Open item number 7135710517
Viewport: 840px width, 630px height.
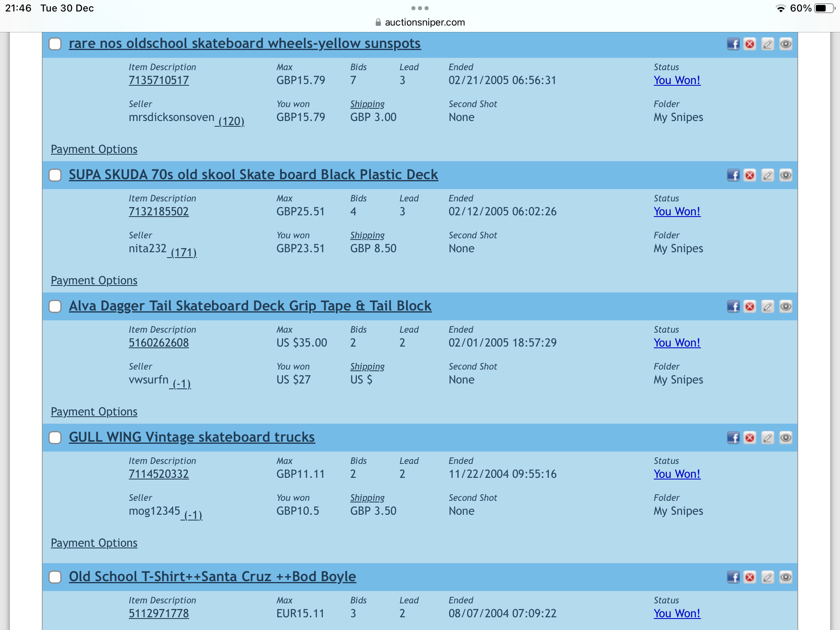(159, 80)
